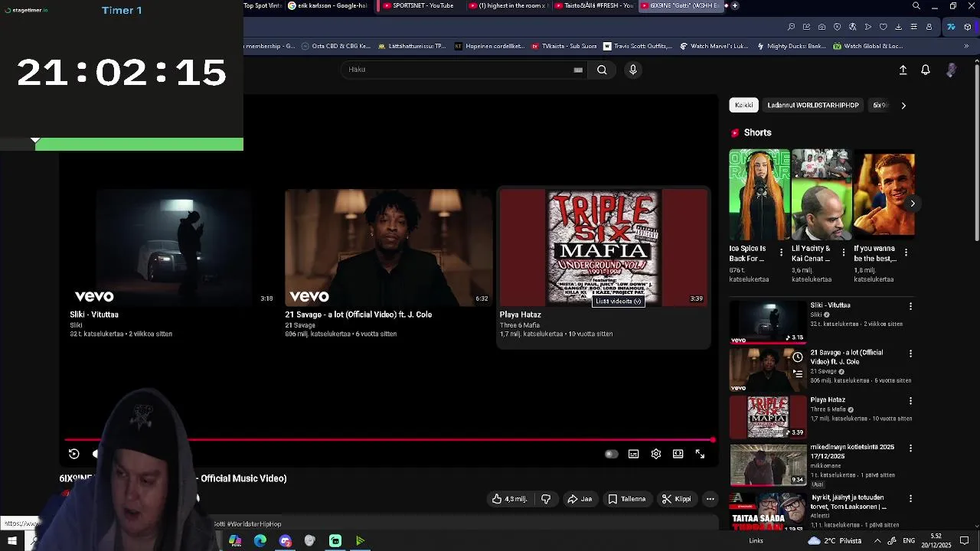Open options for sidebar 21 Savage video

(x=910, y=354)
